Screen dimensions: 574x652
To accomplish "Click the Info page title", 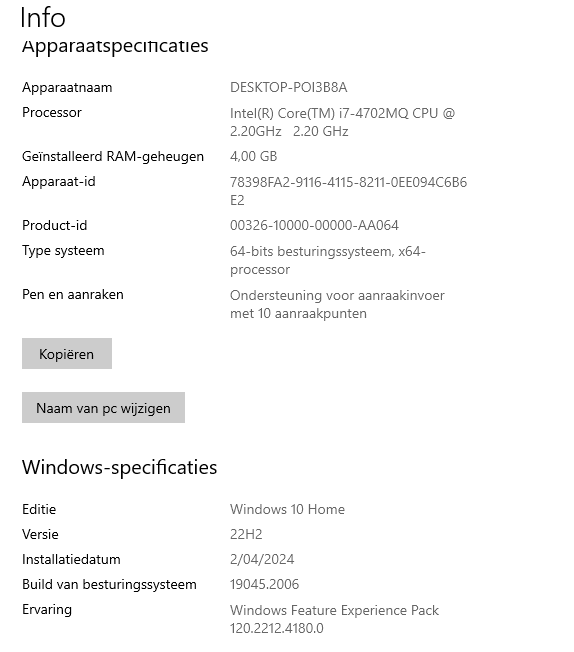I will point(43,18).
